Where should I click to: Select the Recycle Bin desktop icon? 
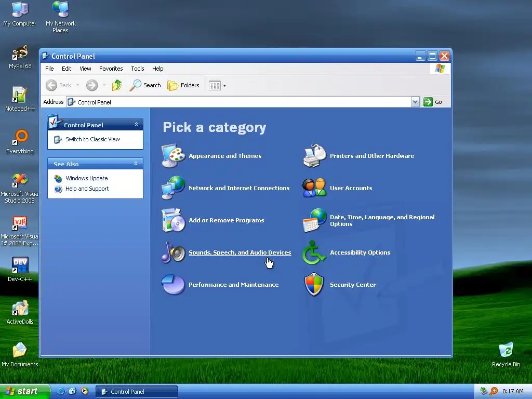[506, 354]
